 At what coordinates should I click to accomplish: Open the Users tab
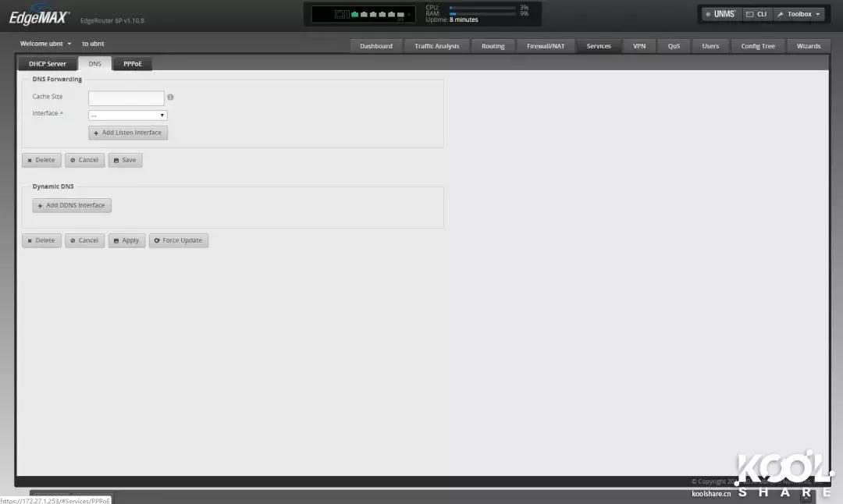pyautogui.click(x=710, y=46)
